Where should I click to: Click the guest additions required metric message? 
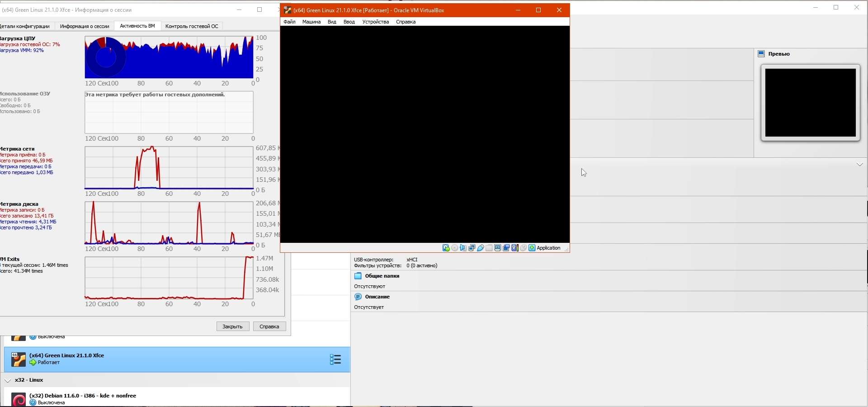pos(155,95)
